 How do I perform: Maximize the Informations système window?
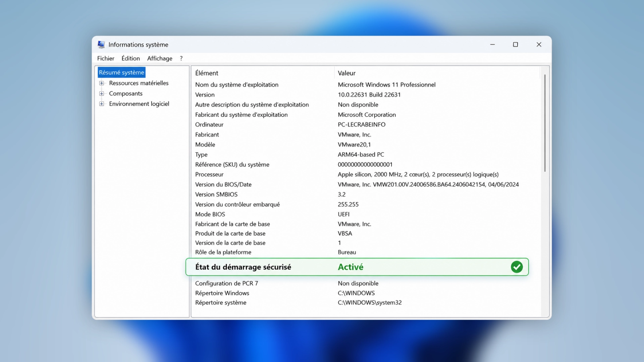coord(516,45)
